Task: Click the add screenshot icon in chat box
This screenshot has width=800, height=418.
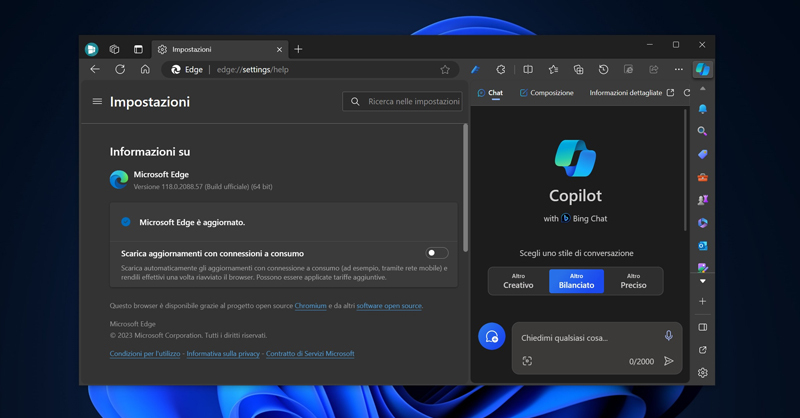Action: pyautogui.click(x=527, y=361)
